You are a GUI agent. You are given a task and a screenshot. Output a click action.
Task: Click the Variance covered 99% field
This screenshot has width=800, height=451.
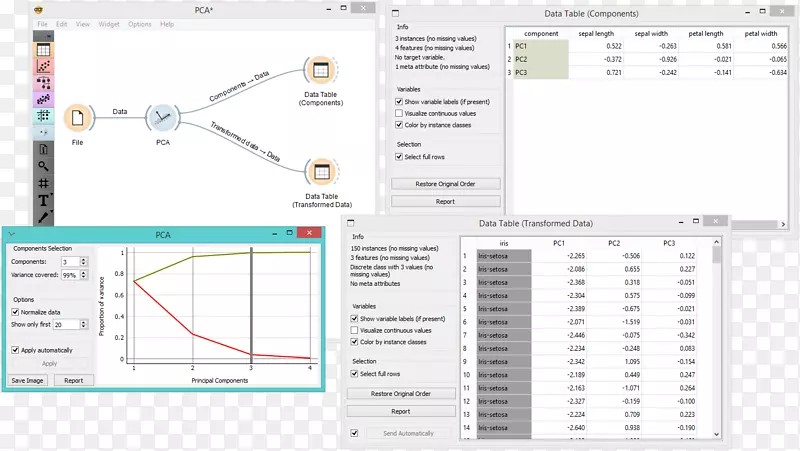[x=70, y=274]
